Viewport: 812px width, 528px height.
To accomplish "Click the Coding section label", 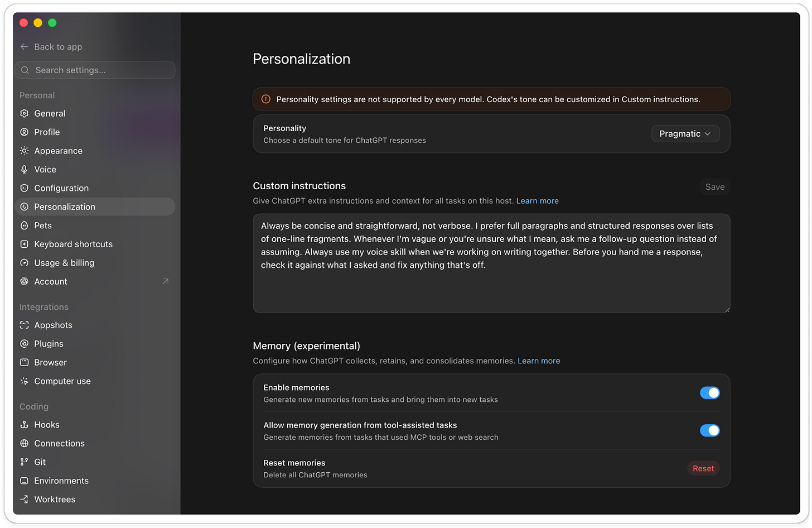I will (x=34, y=407).
